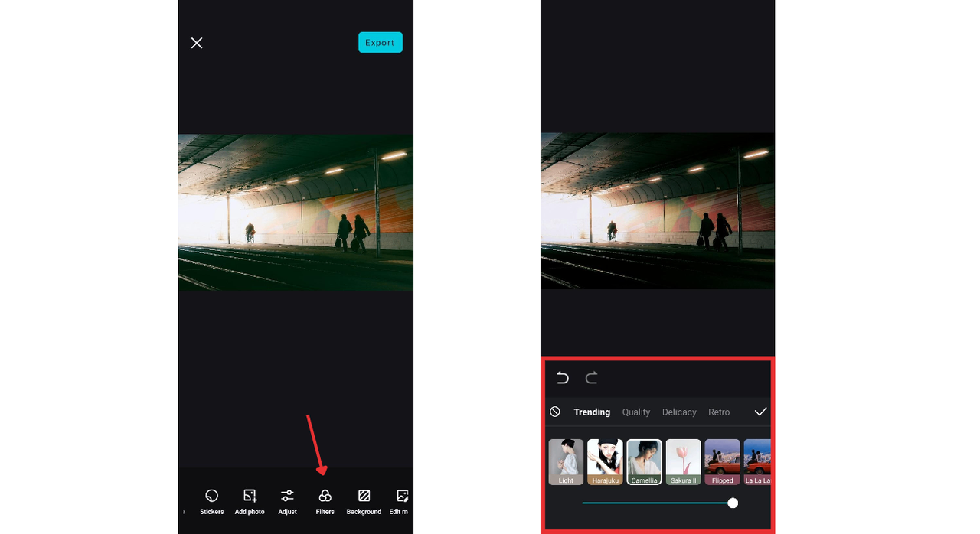
Task: Select the Flipped filter thumbnail
Action: (x=722, y=462)
